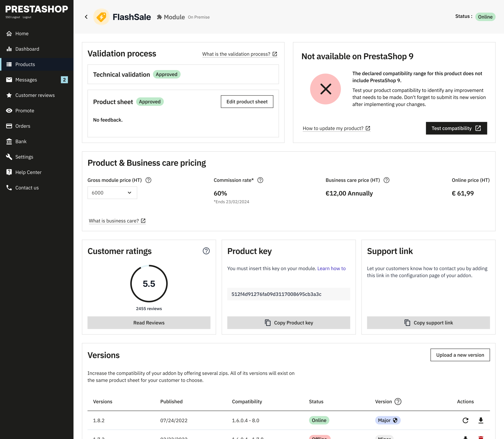The image size is (504, 439).
Task: Click the back arrow beside FlashSale
Action: pyautogui.click(x=86, y=17)
